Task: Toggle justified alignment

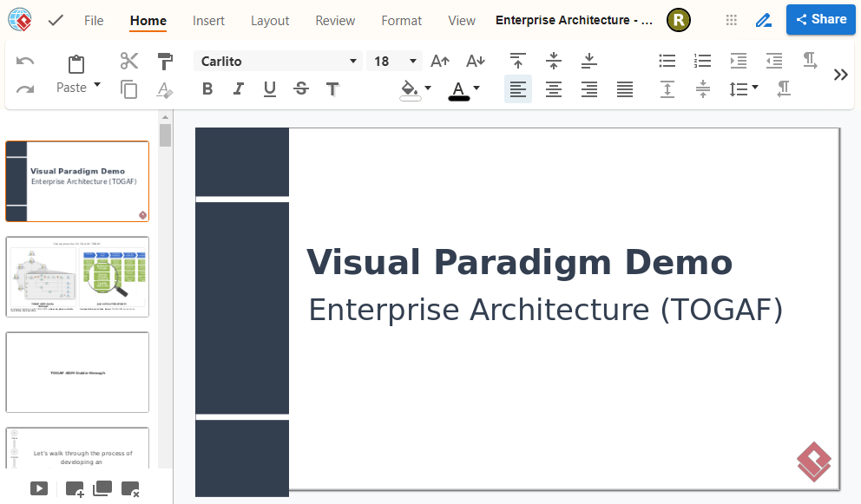Action: point(625,89)
